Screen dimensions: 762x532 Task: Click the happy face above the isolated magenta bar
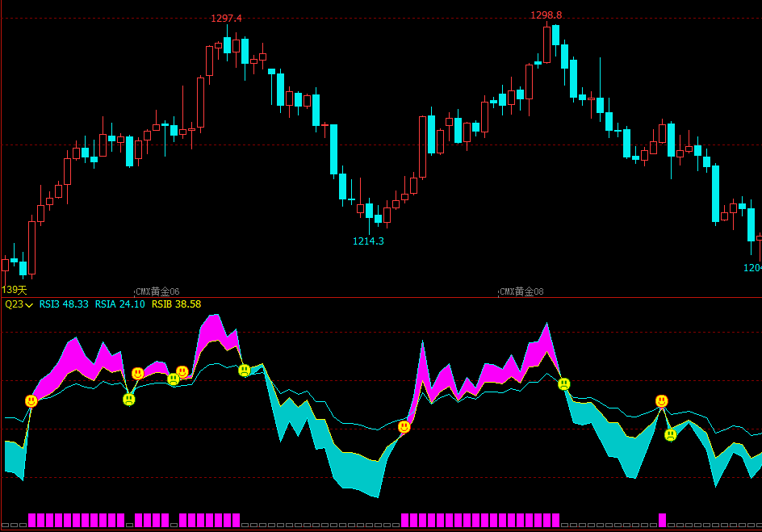coord(661,401)
